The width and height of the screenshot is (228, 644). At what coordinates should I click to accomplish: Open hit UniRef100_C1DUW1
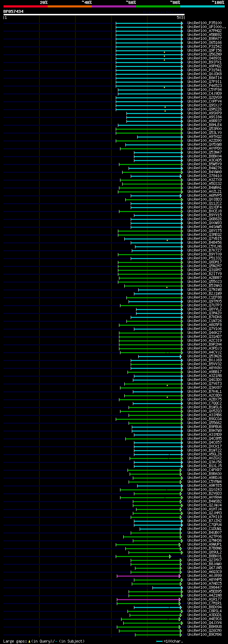(x=204, y=529)
